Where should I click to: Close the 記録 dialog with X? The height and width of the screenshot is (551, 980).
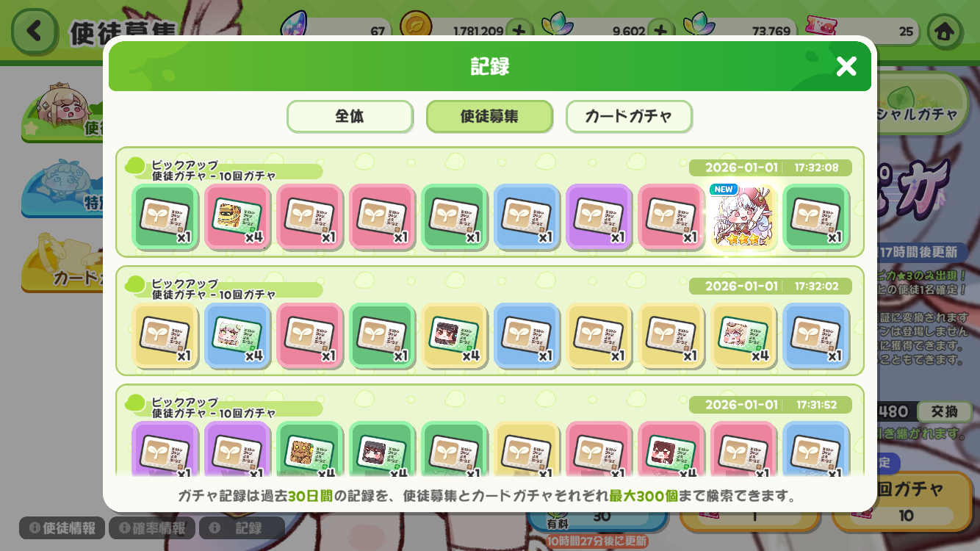(846, 67)
